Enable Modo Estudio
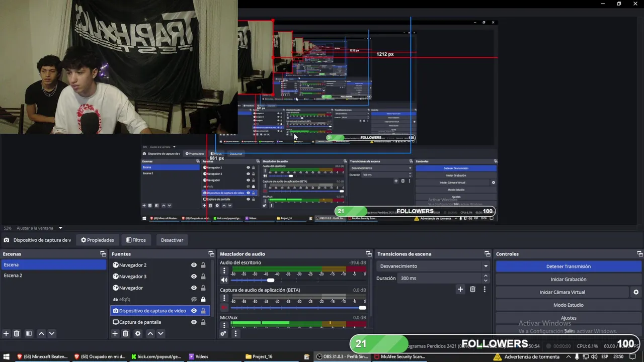The image size is (644, 362). 569,305
